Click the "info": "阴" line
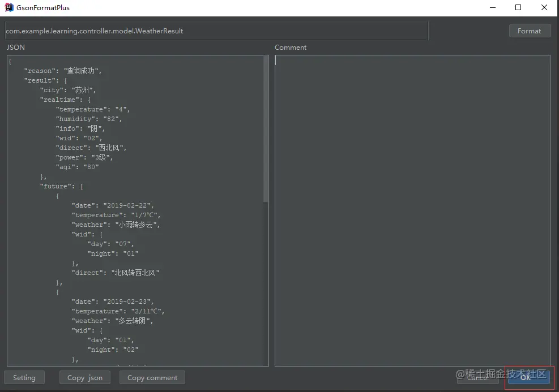The width and height of the screenshot is (559, 392). tap(80, 128)
